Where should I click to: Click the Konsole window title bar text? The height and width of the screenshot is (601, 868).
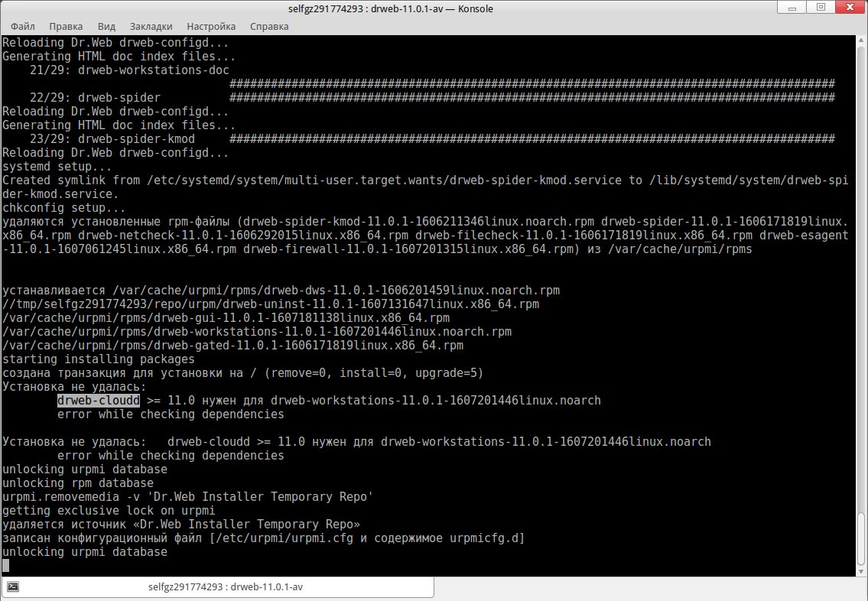pyautogui.click(x=390, y=8)
